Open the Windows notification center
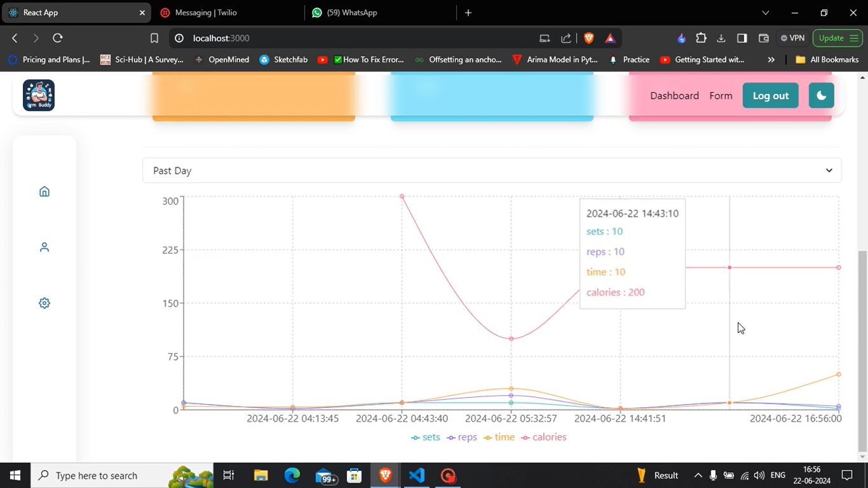This screenshot has height=488, width=868. coord(847,475)
